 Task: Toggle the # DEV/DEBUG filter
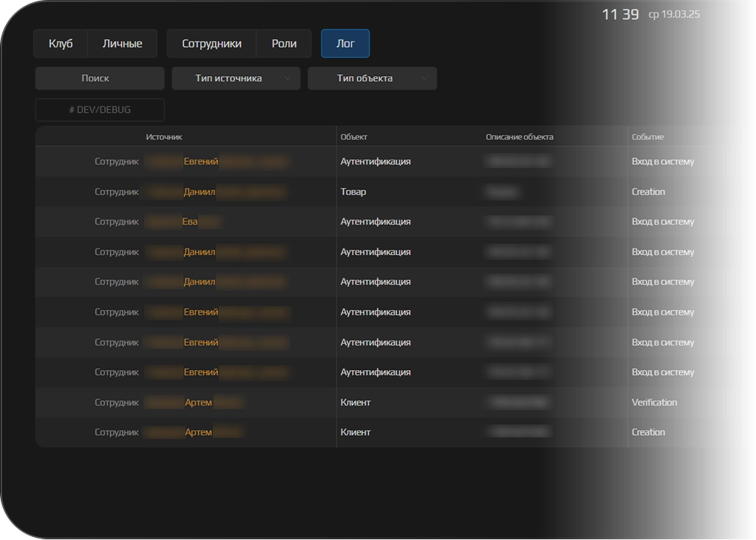[100, 109]
